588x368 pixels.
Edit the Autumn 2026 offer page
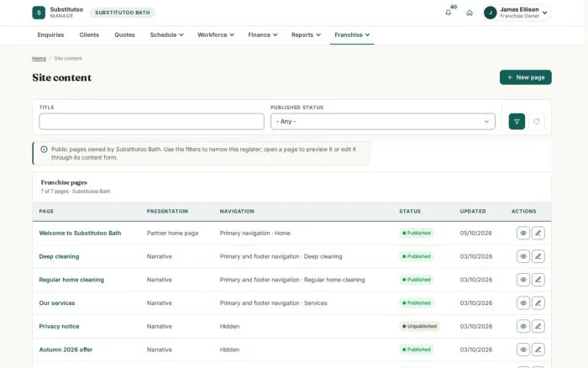pyautogui.click(x=538, y=350)
